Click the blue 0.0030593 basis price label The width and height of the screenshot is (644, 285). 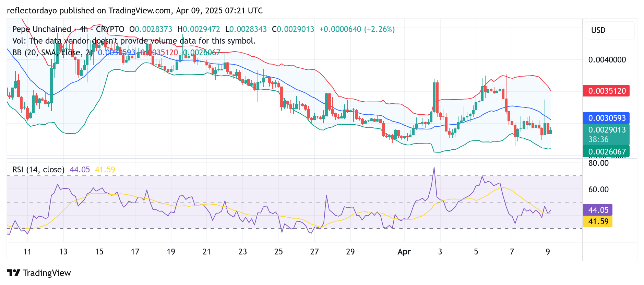(606, 118)
